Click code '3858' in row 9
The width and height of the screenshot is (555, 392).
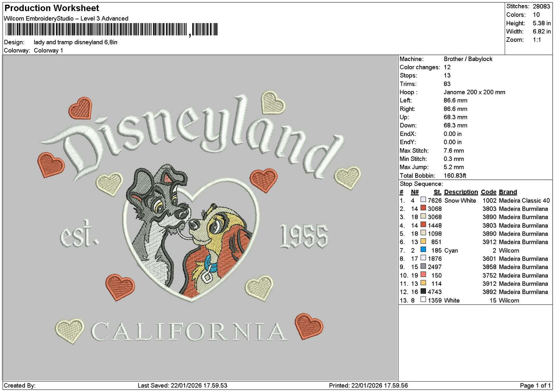coord(489,267)
